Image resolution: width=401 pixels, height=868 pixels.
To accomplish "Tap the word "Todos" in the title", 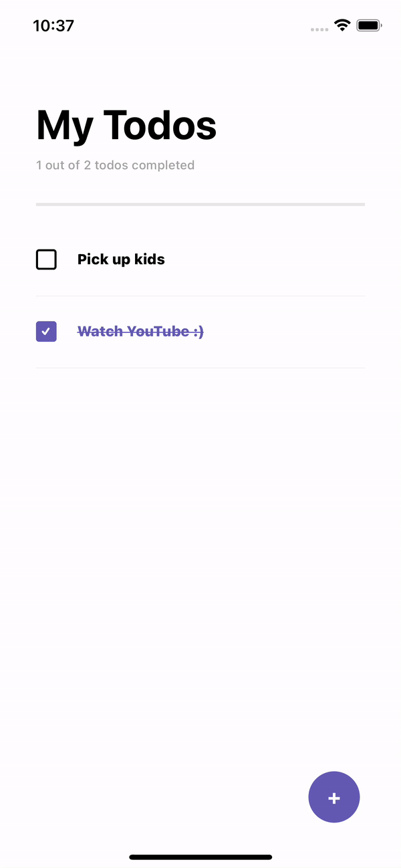I will tap(160, 125).
